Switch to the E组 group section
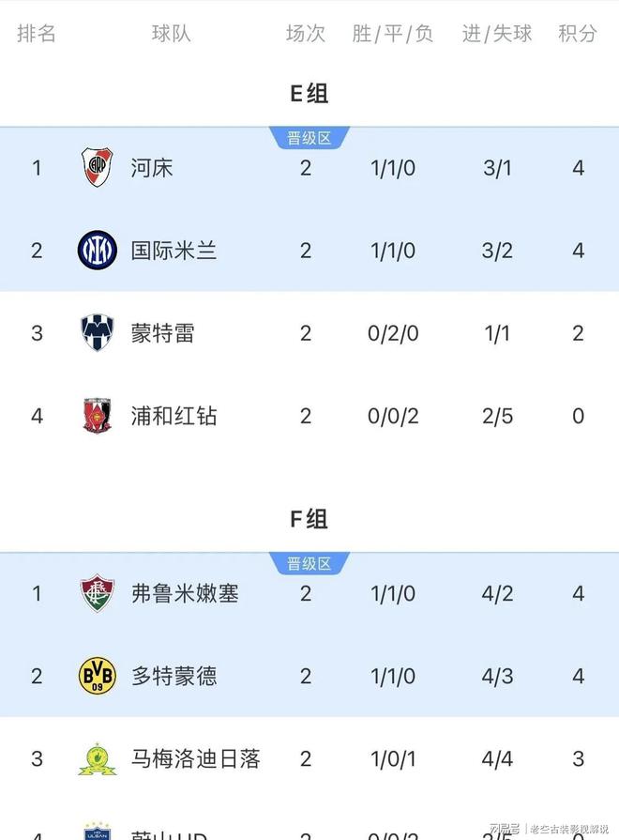Viewport: 619px width, 840px height. [309, 93]
